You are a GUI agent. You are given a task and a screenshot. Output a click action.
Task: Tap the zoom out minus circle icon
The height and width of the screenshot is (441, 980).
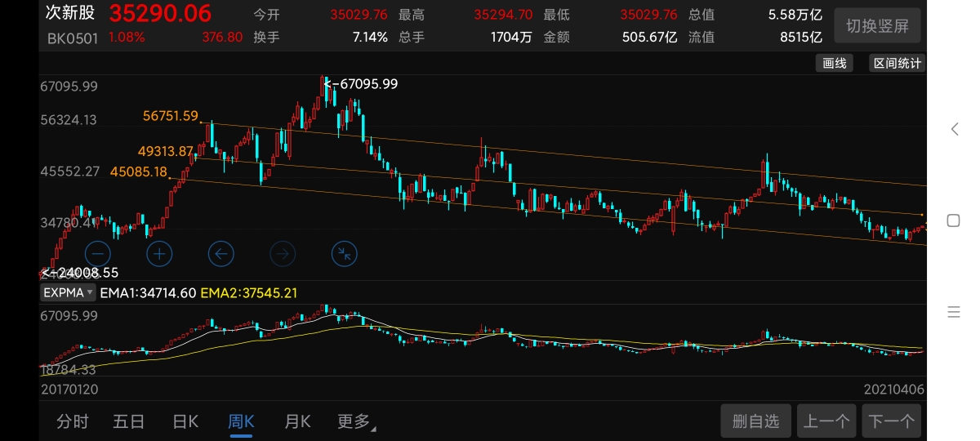(97, 254)
